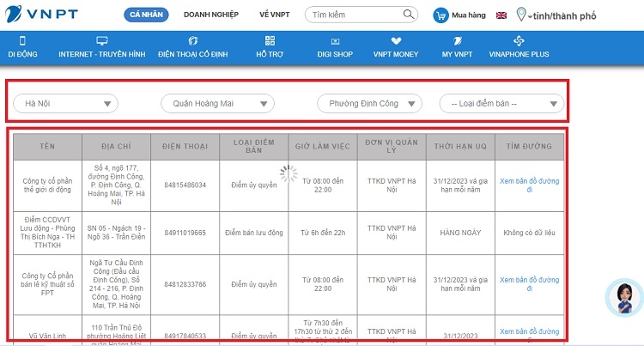644x346 pixels.
Task: Click the search magnifier icon
Action: pos(408,15)
